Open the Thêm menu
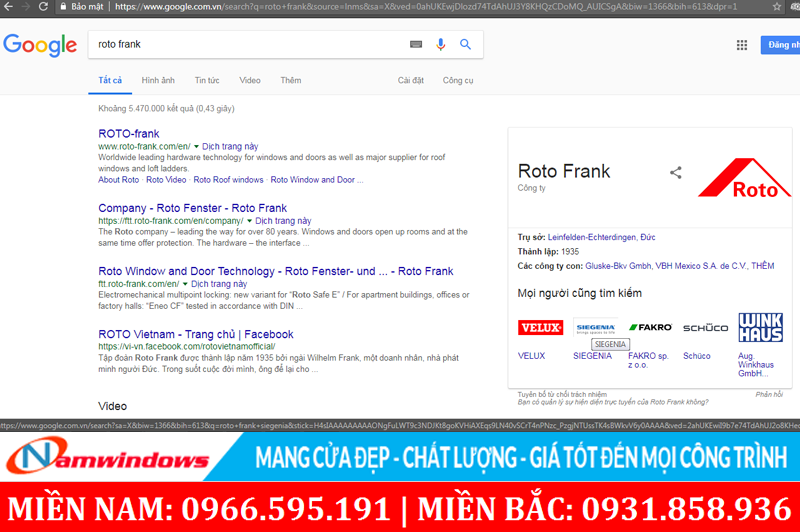800x532 pixels. click(291, 80)
